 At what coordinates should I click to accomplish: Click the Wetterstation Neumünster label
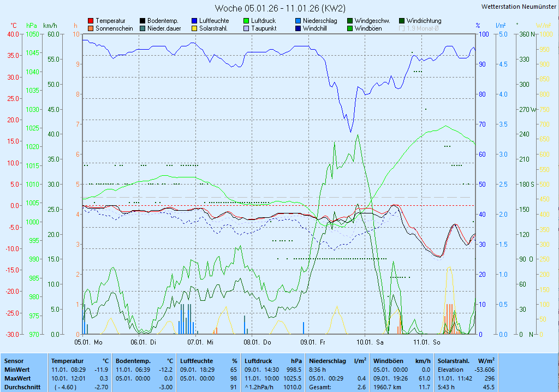(x=519, y=7)
